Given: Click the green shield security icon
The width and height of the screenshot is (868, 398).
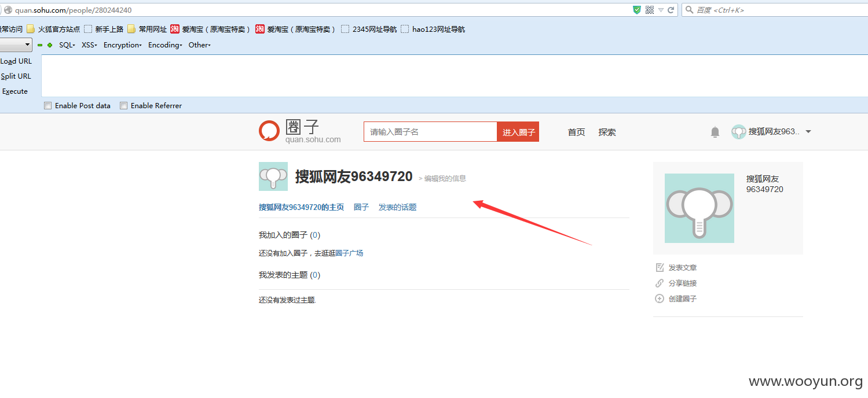Looking at the screenshot, I should click(x=637, y=10).
